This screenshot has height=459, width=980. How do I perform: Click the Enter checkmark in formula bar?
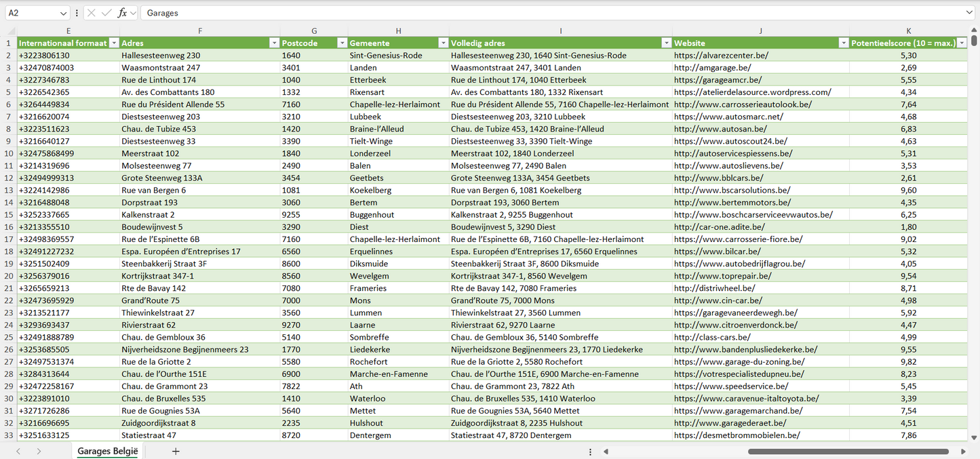coord(106,13)
